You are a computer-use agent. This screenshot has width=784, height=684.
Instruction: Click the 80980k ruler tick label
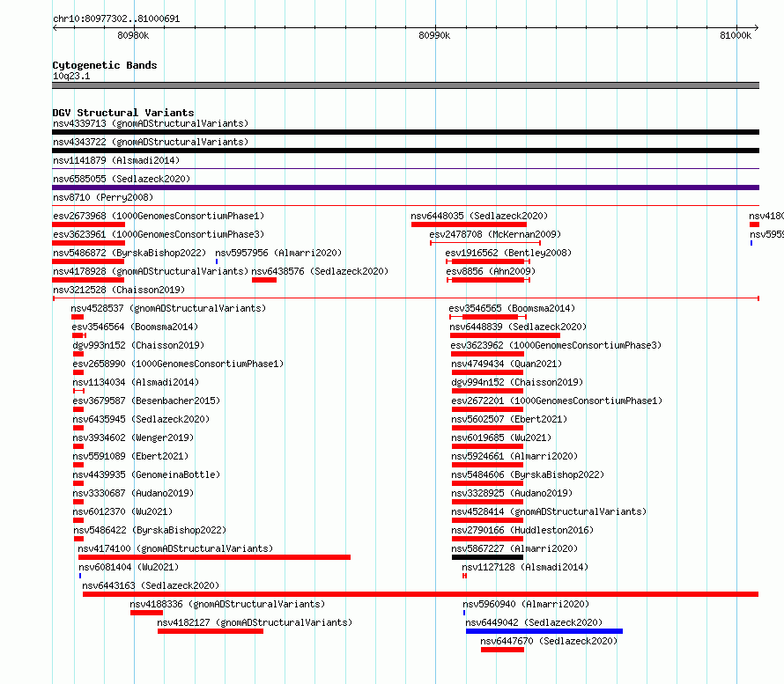click(x=133, y=35)
